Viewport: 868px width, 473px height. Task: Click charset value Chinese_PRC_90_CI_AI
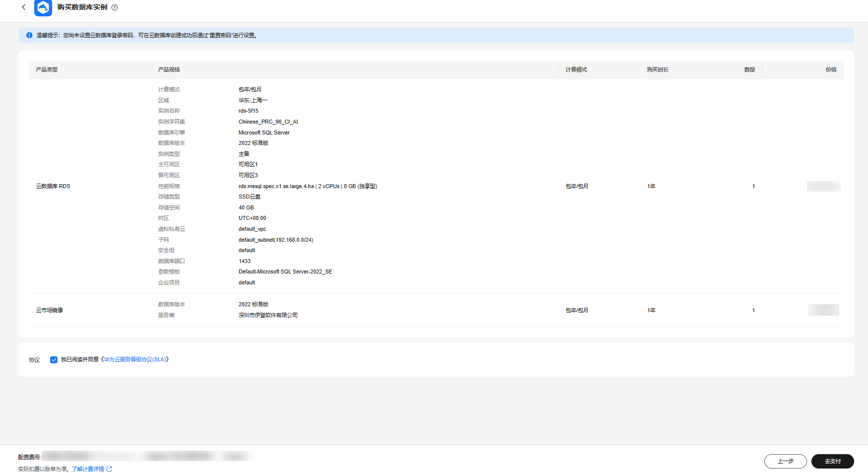tap(268, 122)
